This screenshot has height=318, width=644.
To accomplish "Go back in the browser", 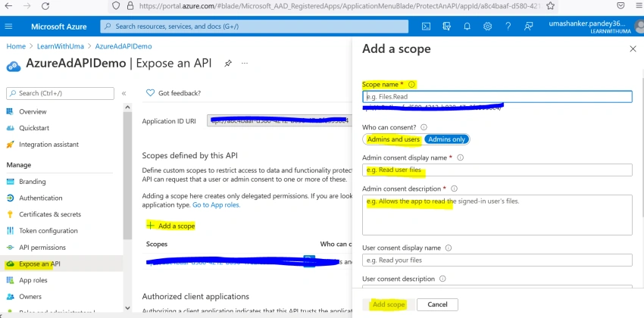I will tap(8, 6).
